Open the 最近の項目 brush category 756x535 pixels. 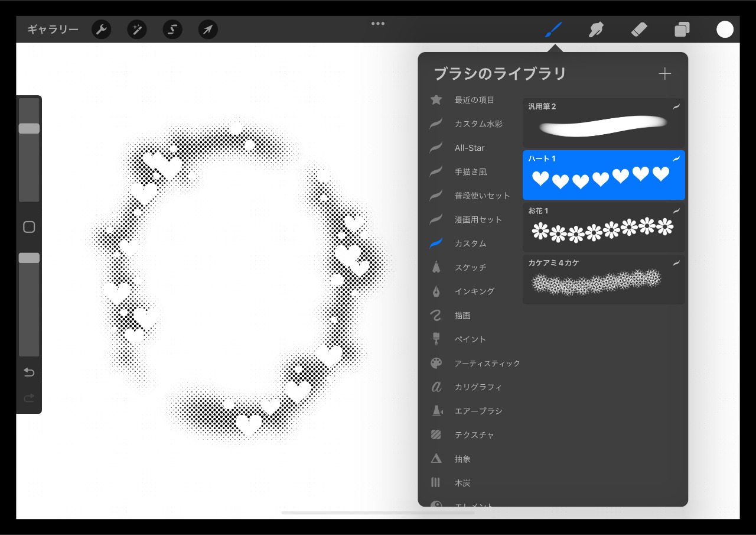click(474, 100)
